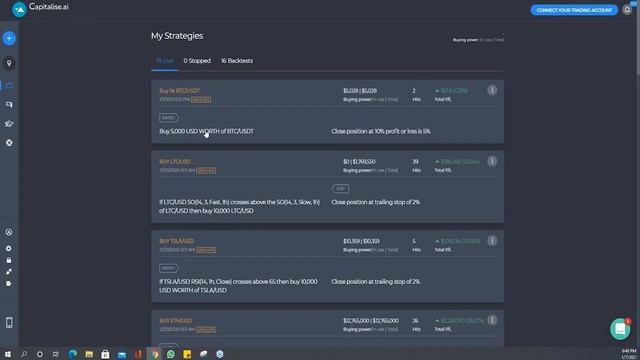The image size is (640, 360).
Task: Click the Capitalise.ai logo
Action: tap(40, 9)
